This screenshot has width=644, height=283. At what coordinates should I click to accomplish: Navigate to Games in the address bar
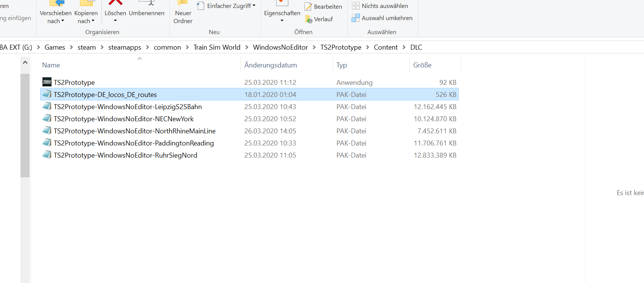pos(55,47)
